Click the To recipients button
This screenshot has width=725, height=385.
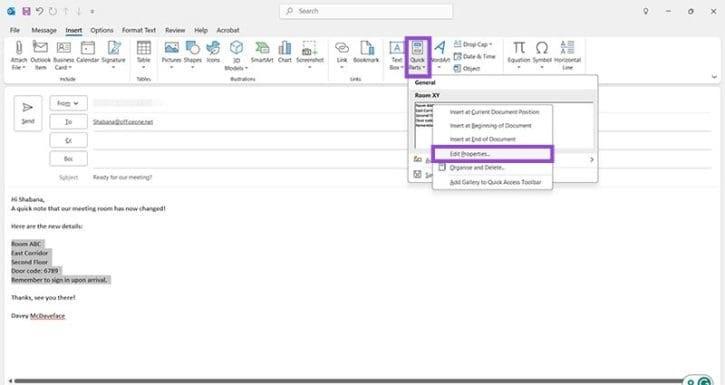68,122
